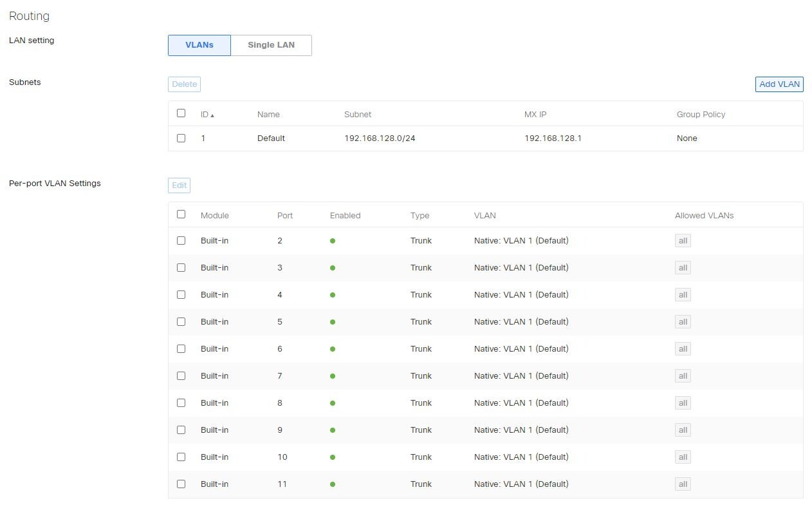Check the select-all subnets header checkbox
The height and width of the screenshot is (512, 812).
point(181,113)
